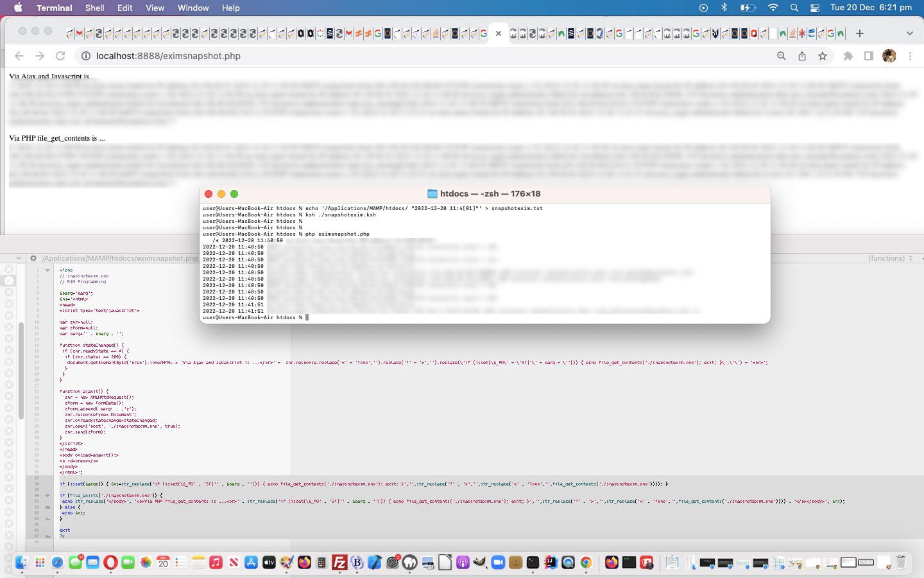Go forward in the browser
Image resolution: width=924 pixels, height=578 pixels.
tap(40, 56)
